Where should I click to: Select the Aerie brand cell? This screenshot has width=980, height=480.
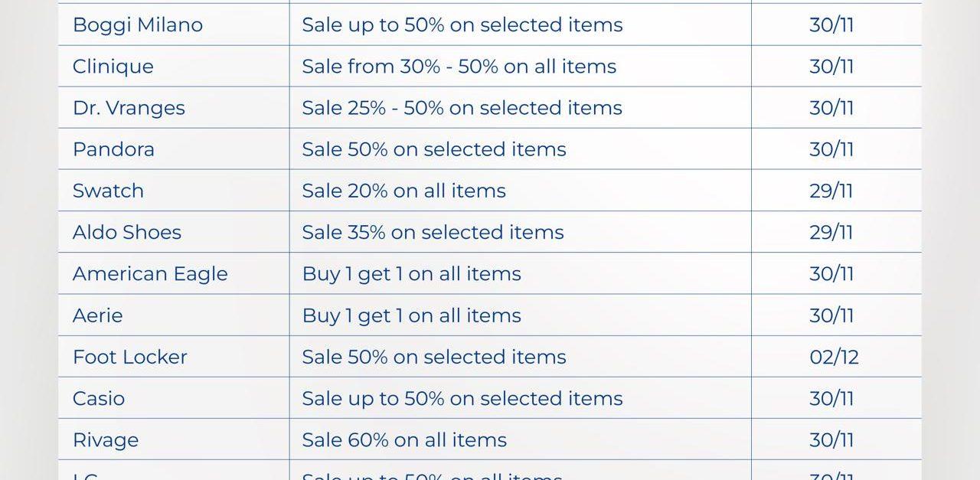97,315
